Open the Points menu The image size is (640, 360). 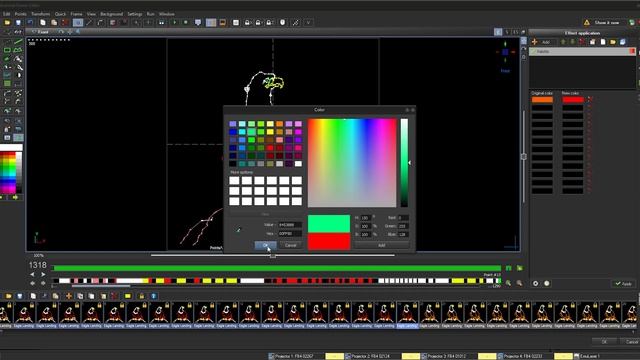click(x=20, y=14)
